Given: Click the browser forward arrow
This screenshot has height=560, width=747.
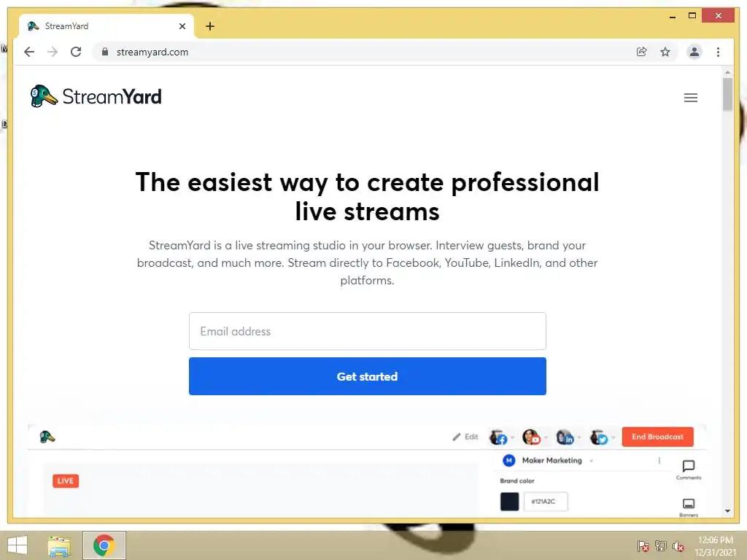Looking at the screenshot, I should tap(53, 52).
